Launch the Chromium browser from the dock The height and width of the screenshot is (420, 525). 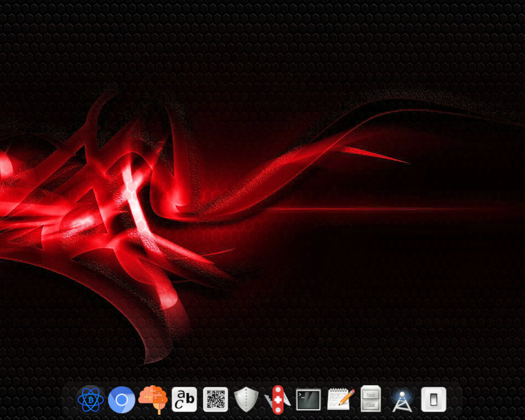coord(121,399)
